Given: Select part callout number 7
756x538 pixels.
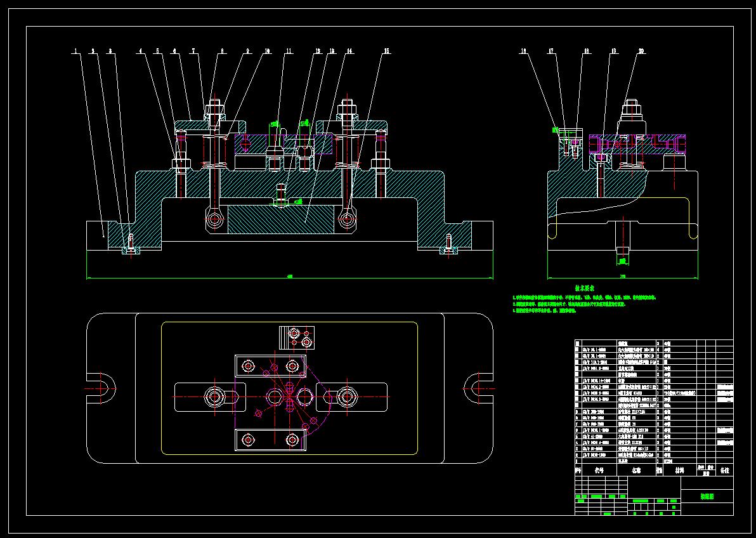Looking at the screenshot, I should click(193, 51).
